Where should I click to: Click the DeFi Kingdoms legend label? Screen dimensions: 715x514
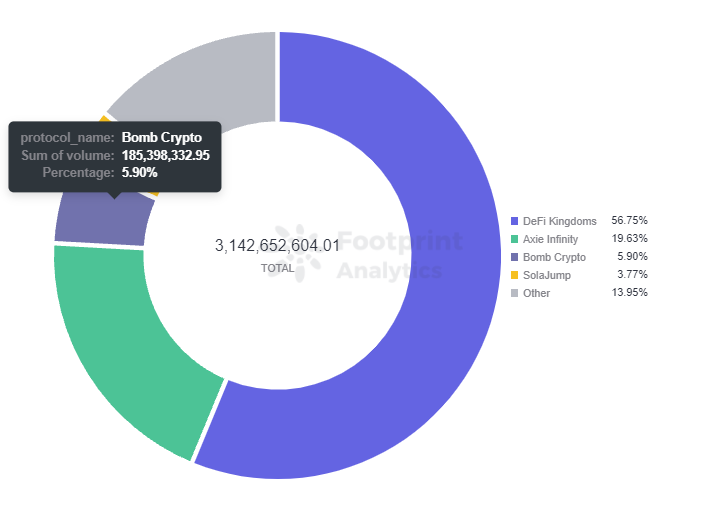pos(559,221)
